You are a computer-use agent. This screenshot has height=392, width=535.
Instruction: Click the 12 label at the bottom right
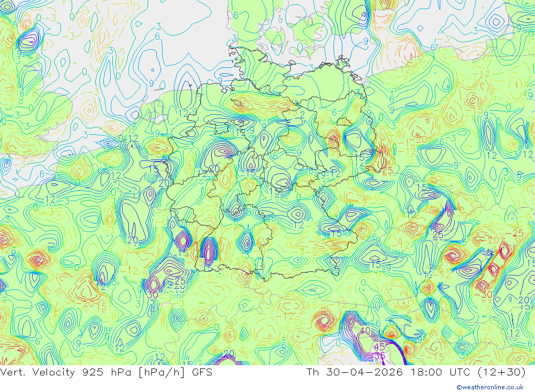(x=515, y=333)
